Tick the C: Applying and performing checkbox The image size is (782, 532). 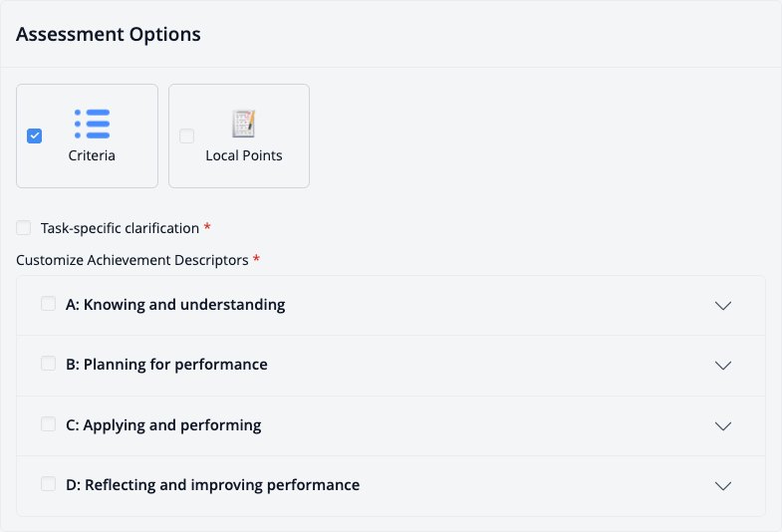point(49,424)
